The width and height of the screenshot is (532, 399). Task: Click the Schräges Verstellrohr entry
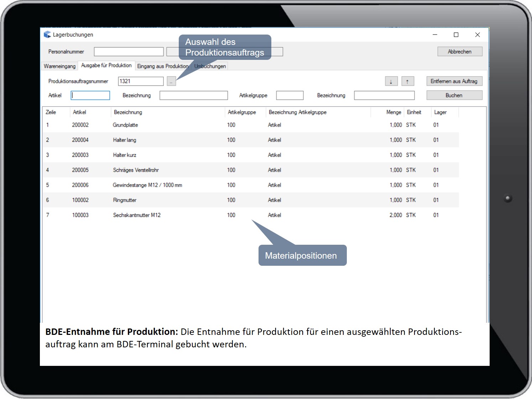pyautogui.click(x=136, y=170)
